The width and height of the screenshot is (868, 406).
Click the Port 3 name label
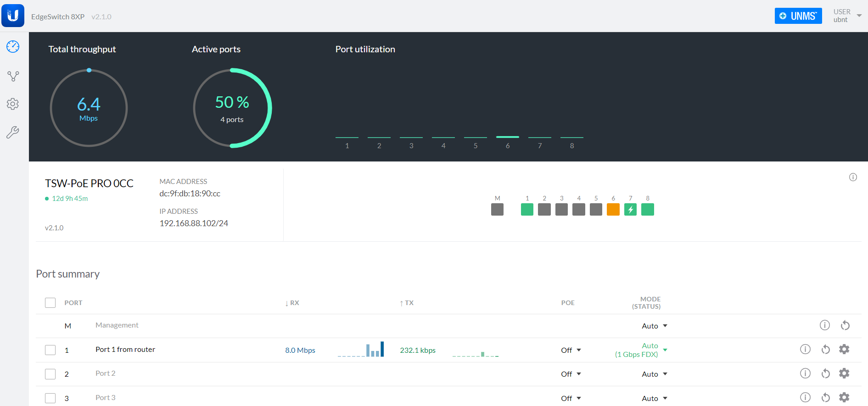106,398
